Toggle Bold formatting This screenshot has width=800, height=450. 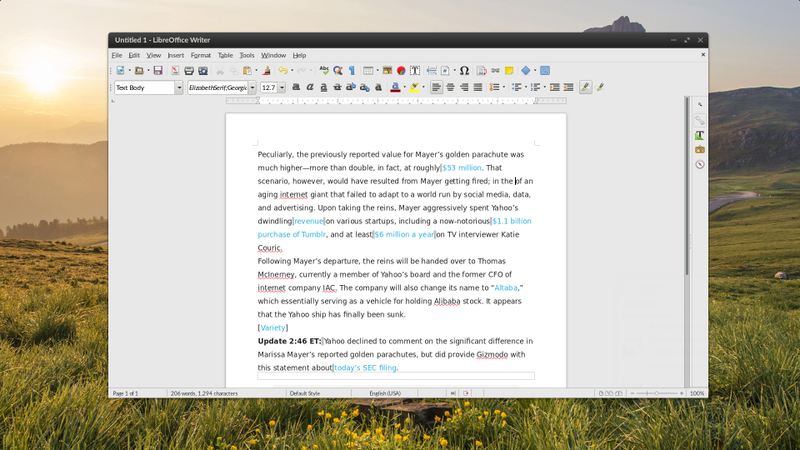(296, 87)
